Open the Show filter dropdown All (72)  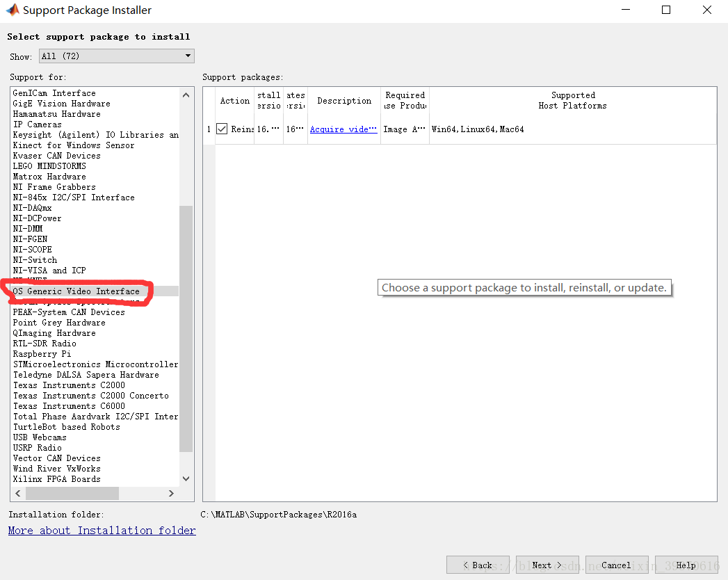[x=117, y=56]
